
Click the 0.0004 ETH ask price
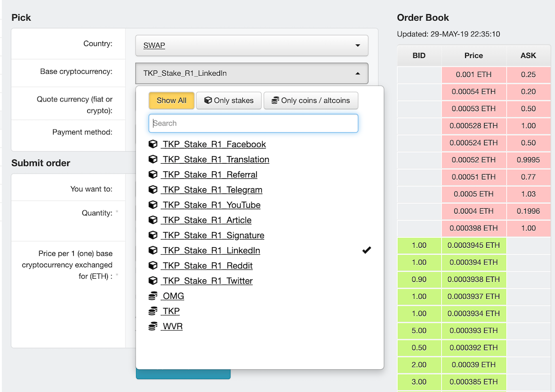tap(474, 211)
